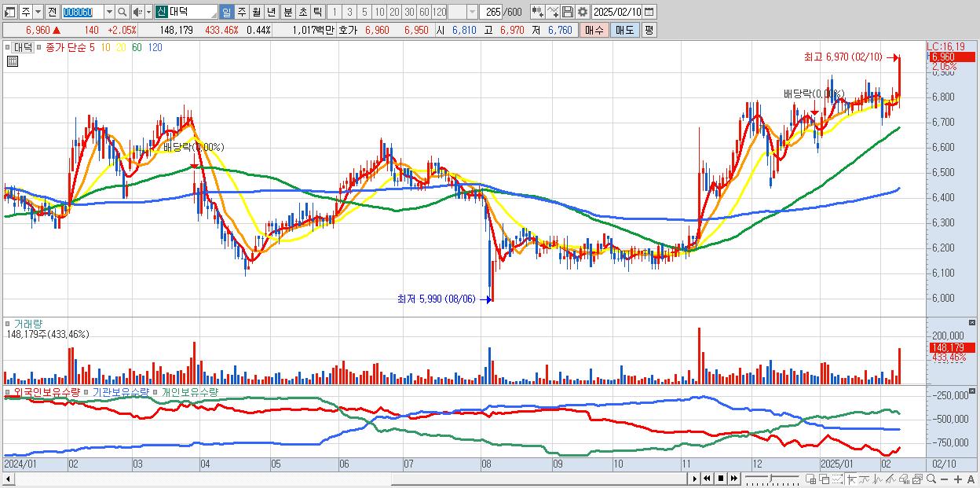Click the 매수 buy button

594,30
